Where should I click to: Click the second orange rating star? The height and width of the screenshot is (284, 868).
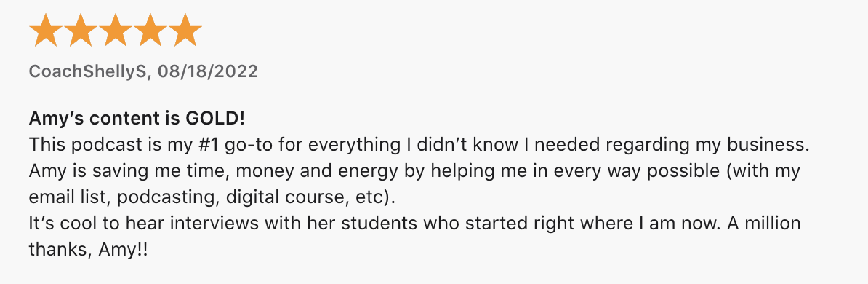tap(80, 30)
